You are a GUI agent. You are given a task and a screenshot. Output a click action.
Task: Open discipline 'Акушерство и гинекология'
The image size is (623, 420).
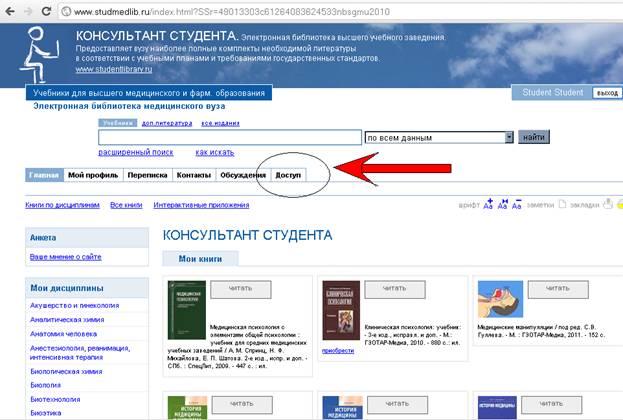(x=75, y=305)
